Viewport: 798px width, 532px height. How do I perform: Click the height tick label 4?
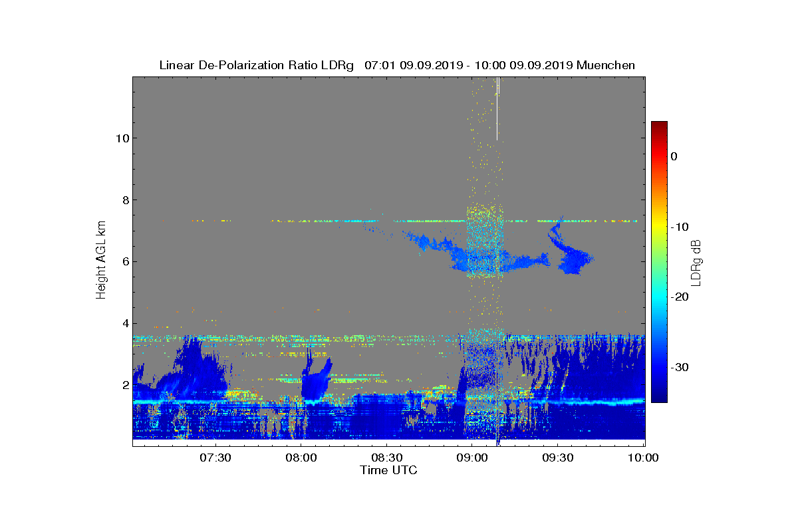[124, 323]
